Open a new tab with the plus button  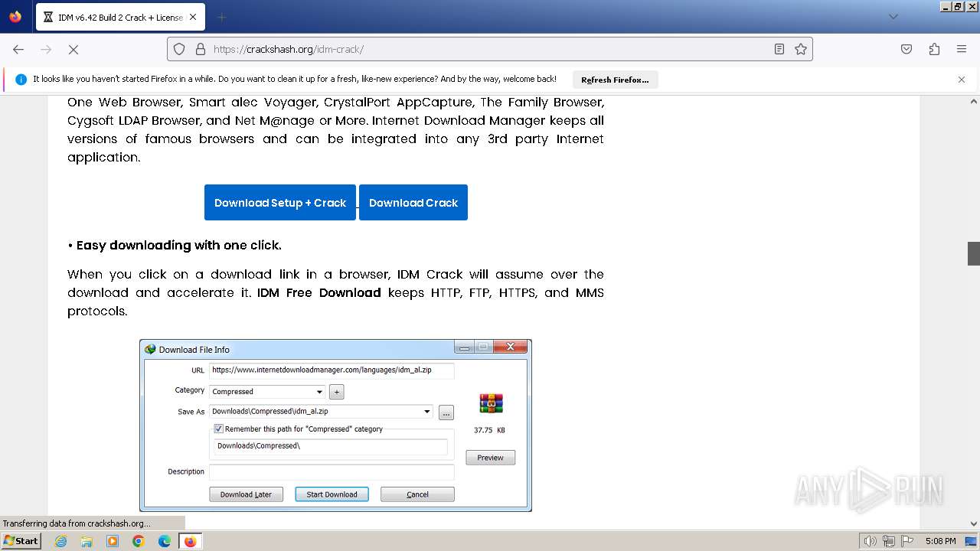[x=221, y=17]
